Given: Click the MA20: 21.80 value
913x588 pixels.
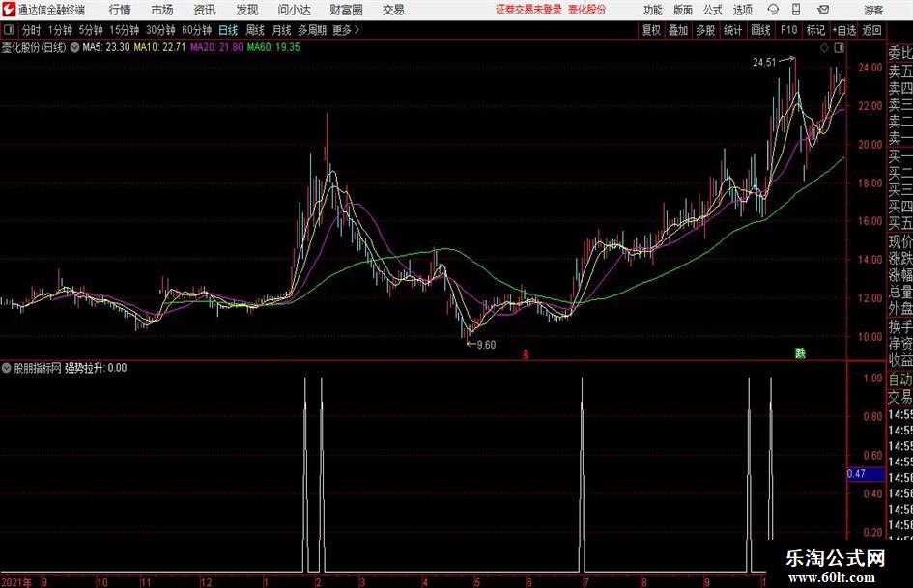Looking at the screenshot, I should pyautogui.click(x=216, y=47).
